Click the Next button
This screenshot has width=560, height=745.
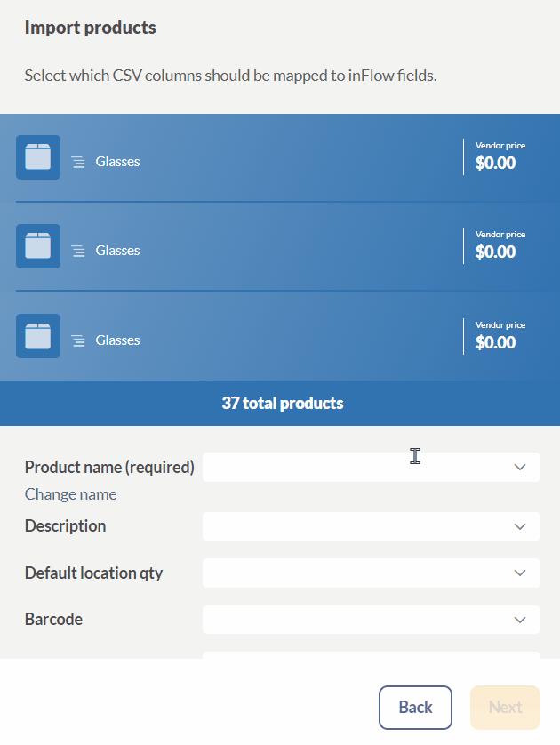click(x=505, y=708)
